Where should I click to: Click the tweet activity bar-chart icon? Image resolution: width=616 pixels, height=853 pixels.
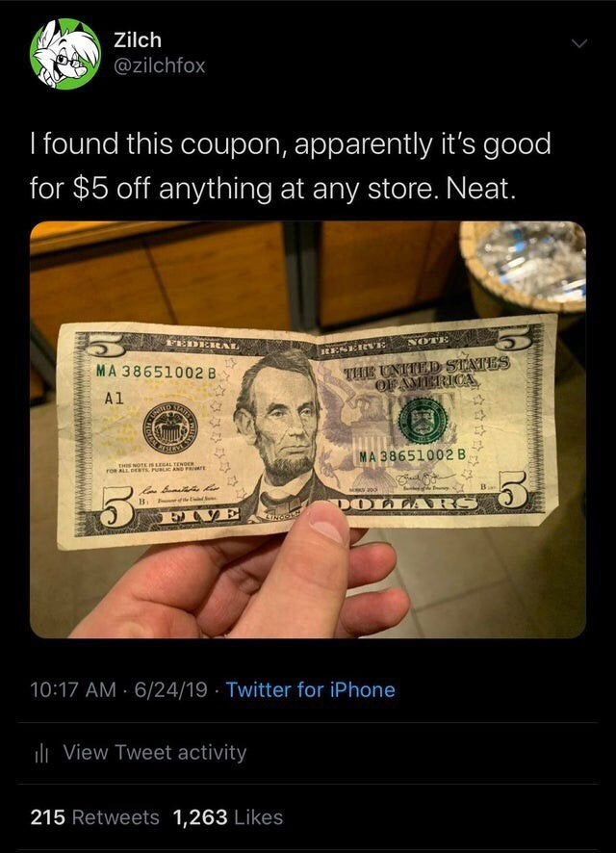(41, 754)
